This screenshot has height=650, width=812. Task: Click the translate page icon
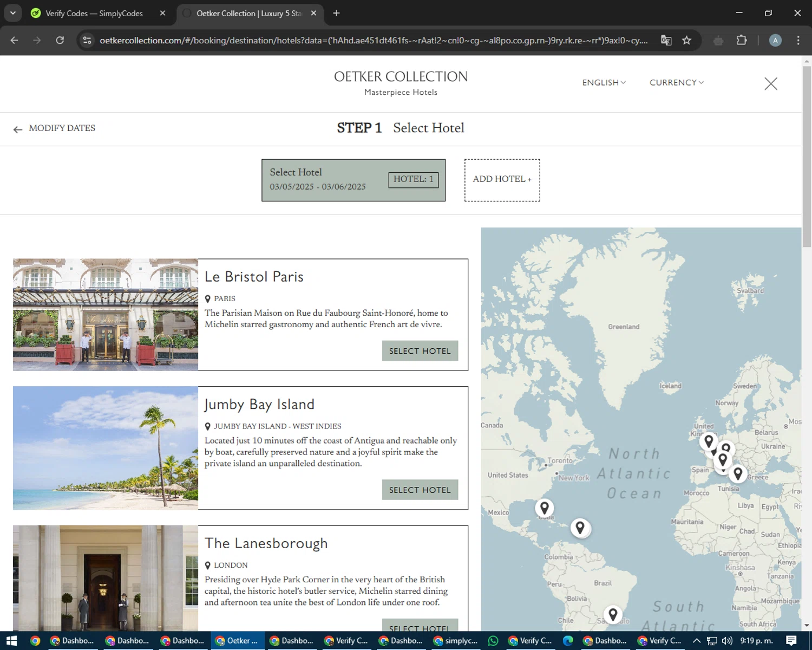(x=666, y=40)
